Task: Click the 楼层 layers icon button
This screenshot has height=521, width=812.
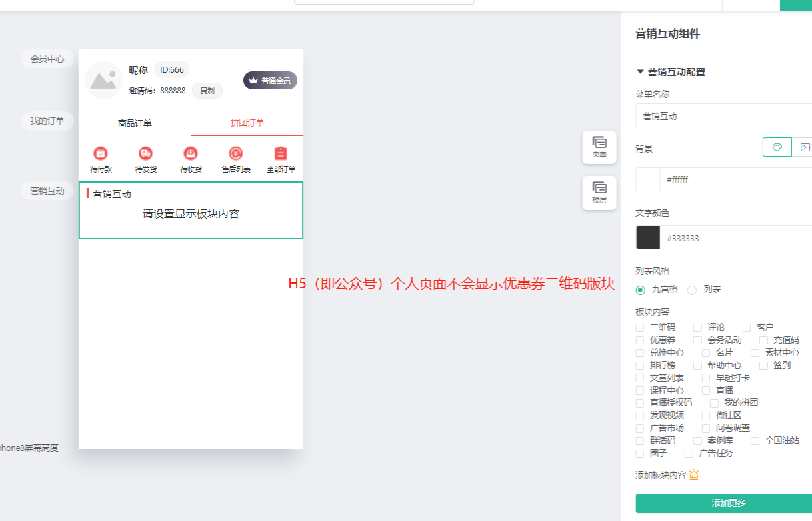Action: coord(599,189)
